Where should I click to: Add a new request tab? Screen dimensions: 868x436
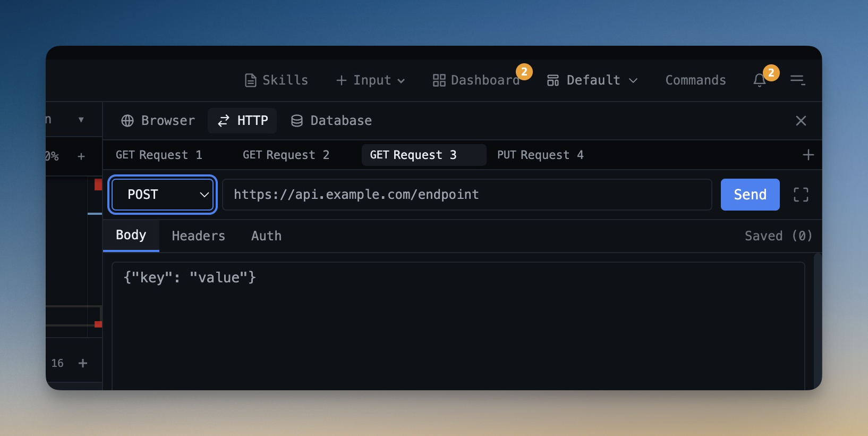click(808, 155)
